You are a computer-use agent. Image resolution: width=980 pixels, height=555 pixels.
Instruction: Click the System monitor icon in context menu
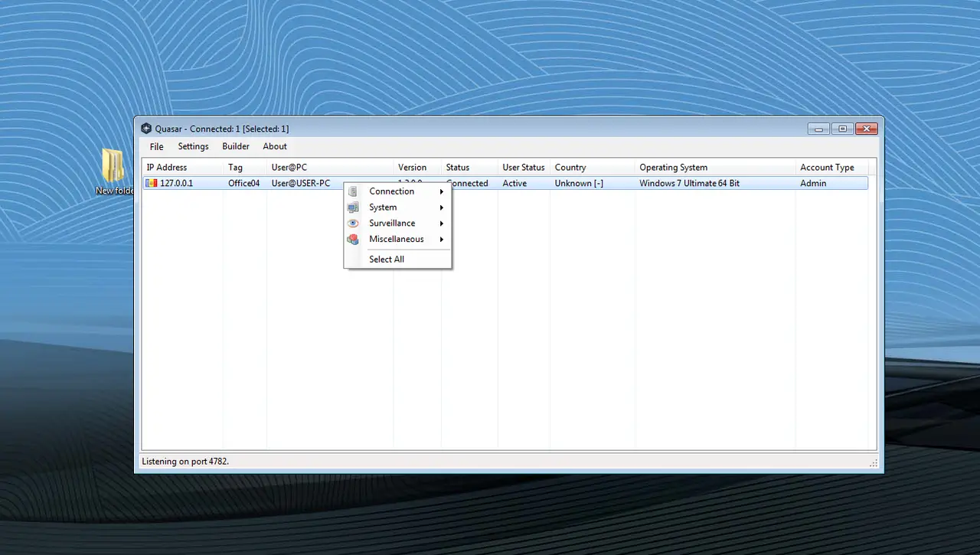coord(353,207)
